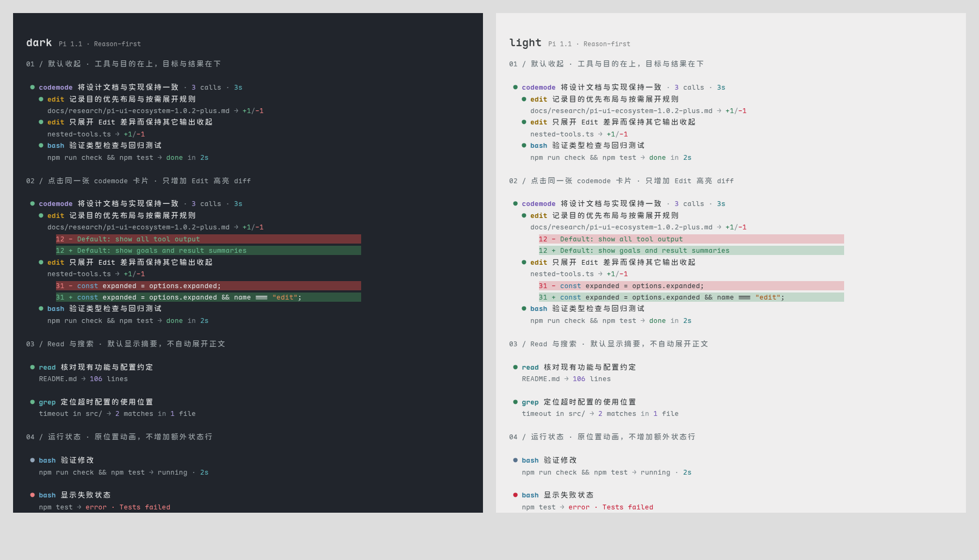The image size is (979, 560).
Task: Click 'nested-tools.ts → +1/-1' in light section 01
Action: point(579,134)
